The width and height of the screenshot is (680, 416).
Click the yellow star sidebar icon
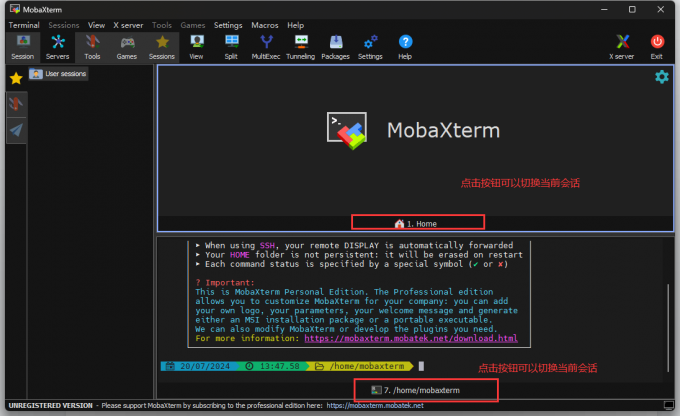coord(16,78)
